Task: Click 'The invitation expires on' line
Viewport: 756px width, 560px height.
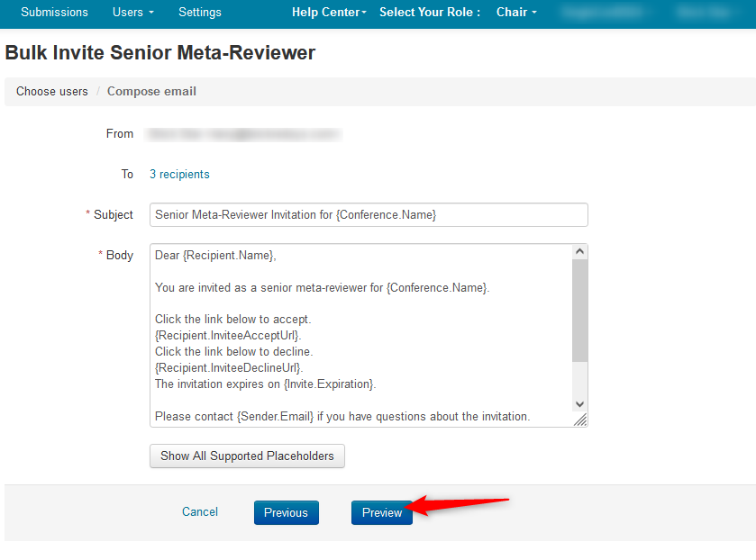Action: click(265, 384)
